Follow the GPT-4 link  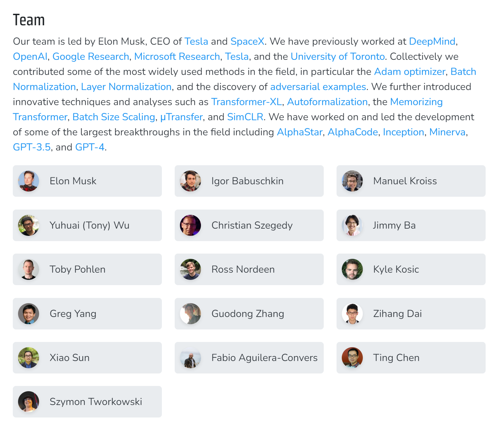pyautogui.click(x=90, y=147)
